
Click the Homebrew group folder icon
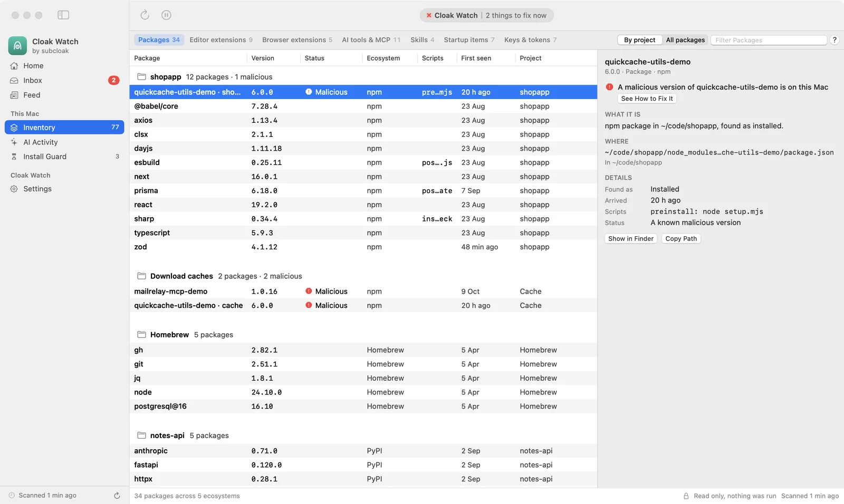(141, 335)
